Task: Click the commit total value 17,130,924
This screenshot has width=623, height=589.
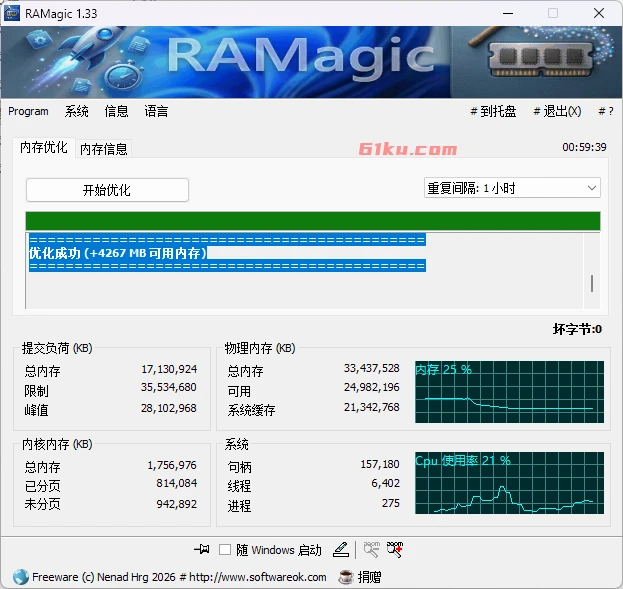Action: (x=169, y=369)
